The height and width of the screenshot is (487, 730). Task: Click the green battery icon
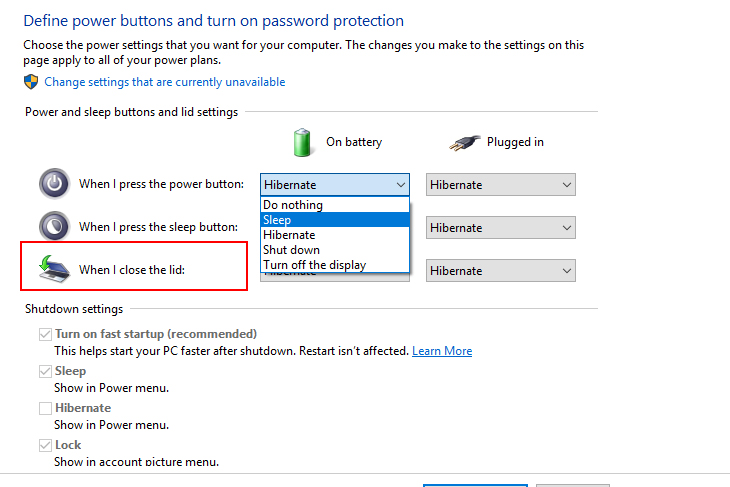pyautogui.click(x=303, y=142)
